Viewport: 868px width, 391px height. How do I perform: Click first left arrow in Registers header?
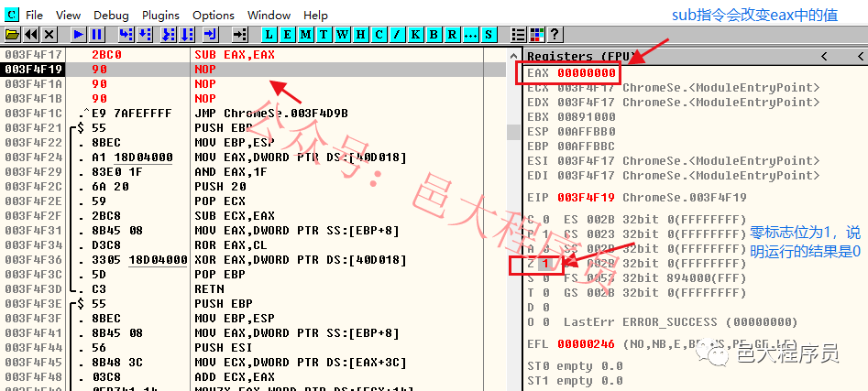pos(824,56)
